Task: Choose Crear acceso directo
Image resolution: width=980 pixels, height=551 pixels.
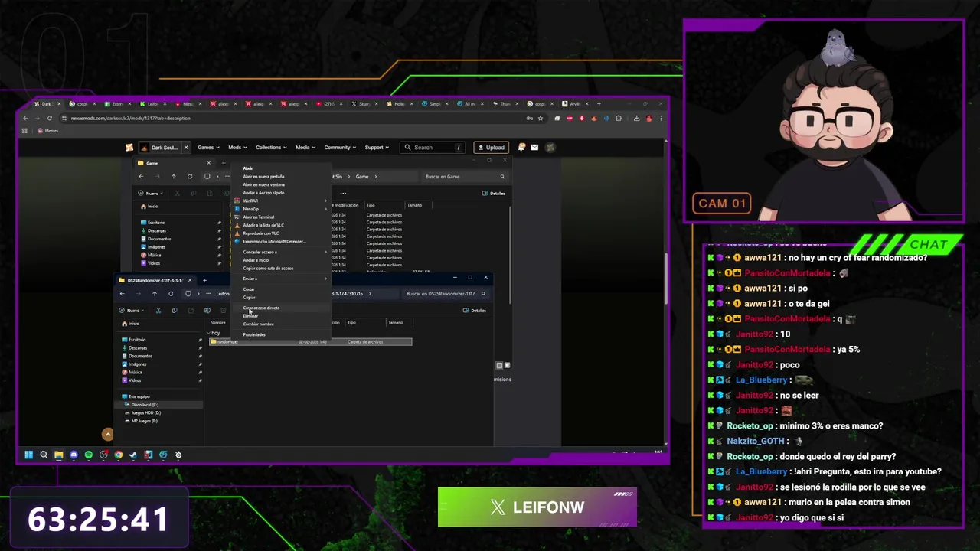Action: pyautogui.click(x=281, y=308)
